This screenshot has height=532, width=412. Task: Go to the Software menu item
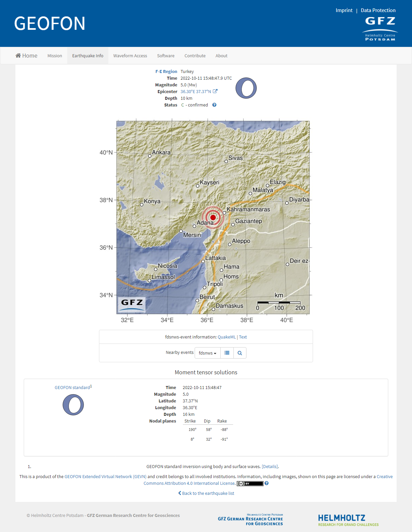click(x=166, y=56)
